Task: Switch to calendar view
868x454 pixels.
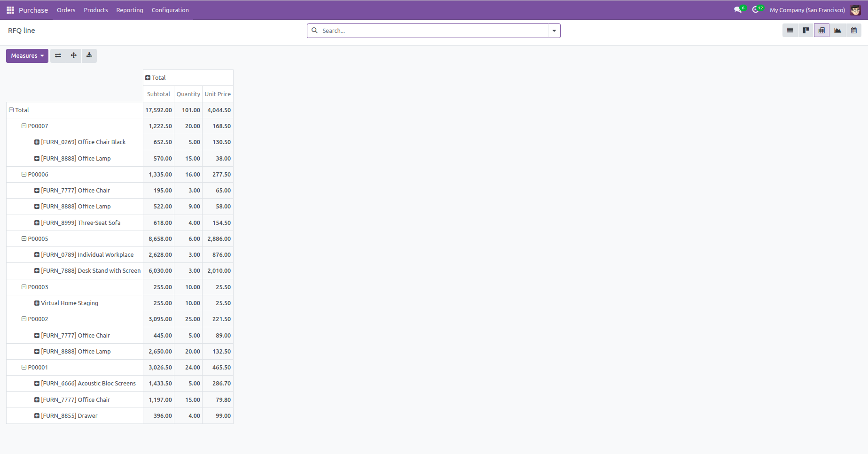Action: tap(853, 31)
